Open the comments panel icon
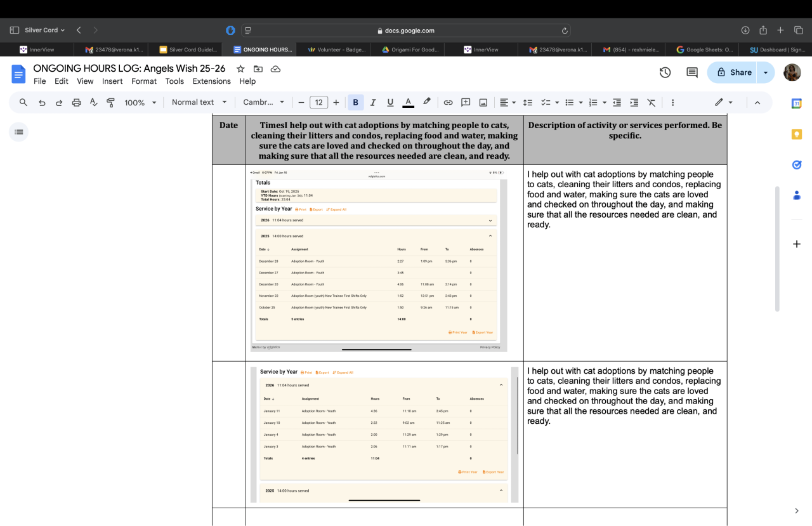This screenshot has width=812, height=526. 692,72
